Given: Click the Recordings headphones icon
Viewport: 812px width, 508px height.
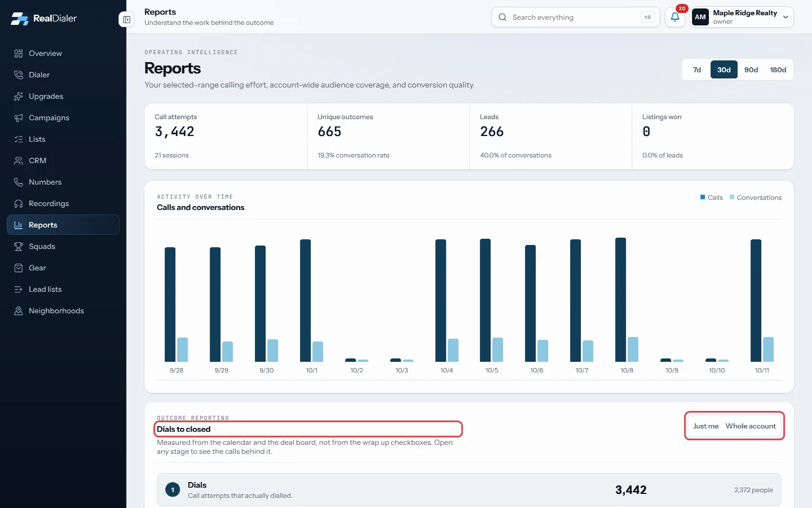Looking at the screenshot, I should [x=19, y=204].
